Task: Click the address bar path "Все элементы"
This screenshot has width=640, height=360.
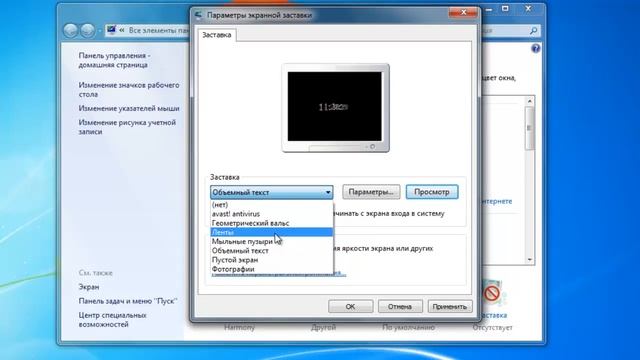Action: (x=152, y=30)
